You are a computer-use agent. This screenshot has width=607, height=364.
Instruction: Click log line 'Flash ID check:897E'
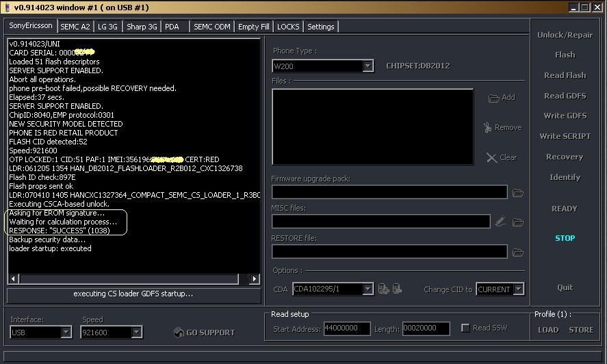click(42, 177)
